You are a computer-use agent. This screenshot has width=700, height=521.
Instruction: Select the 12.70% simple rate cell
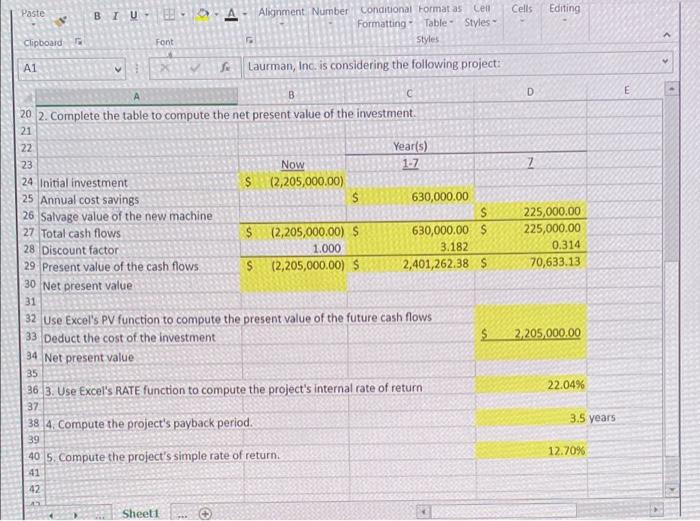click(x=531, y=450)
